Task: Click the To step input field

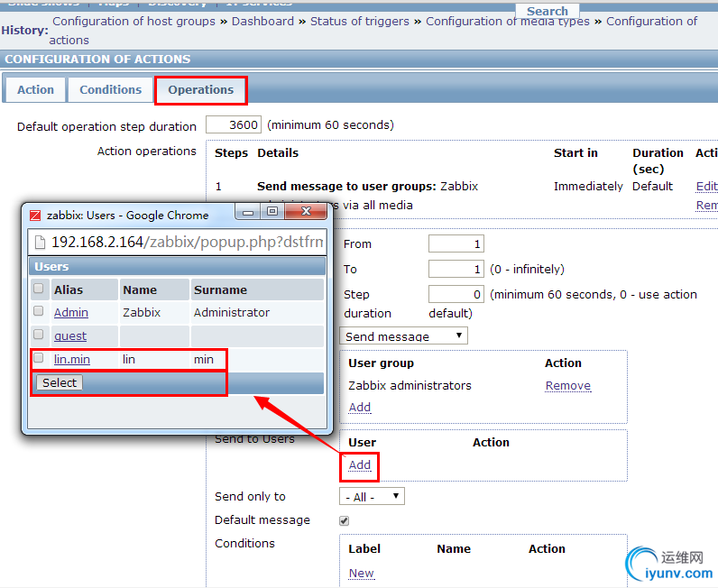Action: [456, 269]
